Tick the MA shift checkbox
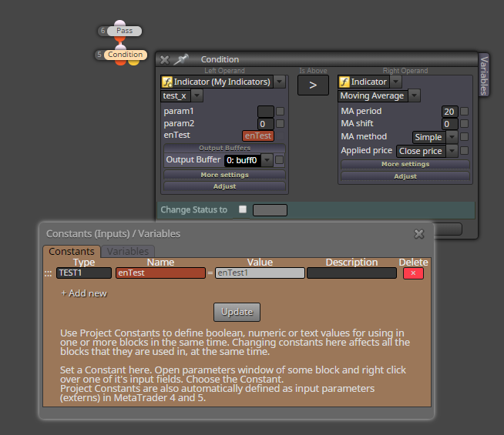 (x=464, y=124)
